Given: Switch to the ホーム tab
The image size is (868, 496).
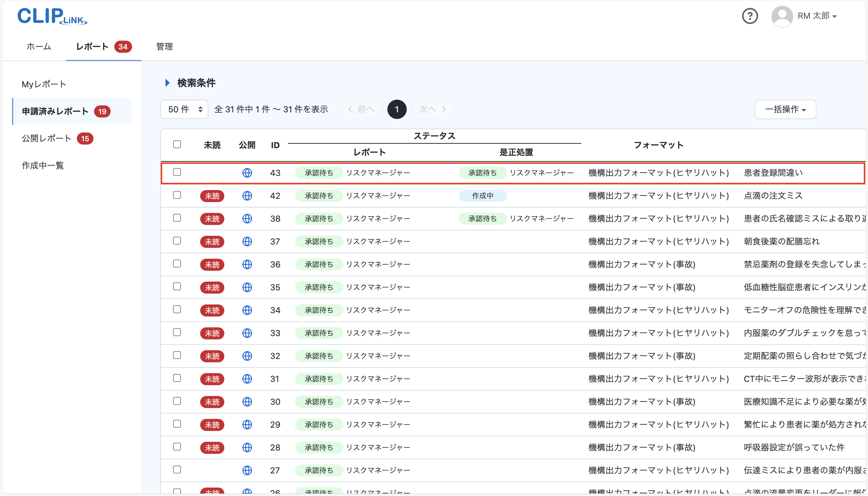Looking at the screenshot, I should point(39,47).
